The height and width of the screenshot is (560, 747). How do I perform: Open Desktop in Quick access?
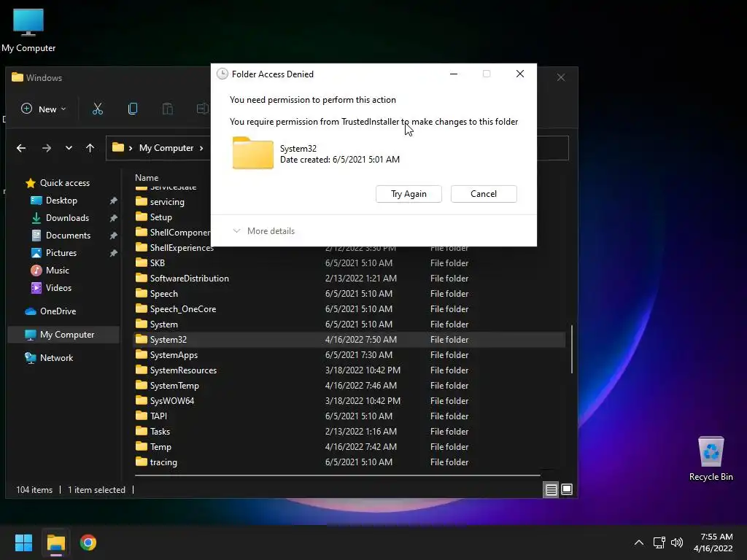tap(61, 201)
